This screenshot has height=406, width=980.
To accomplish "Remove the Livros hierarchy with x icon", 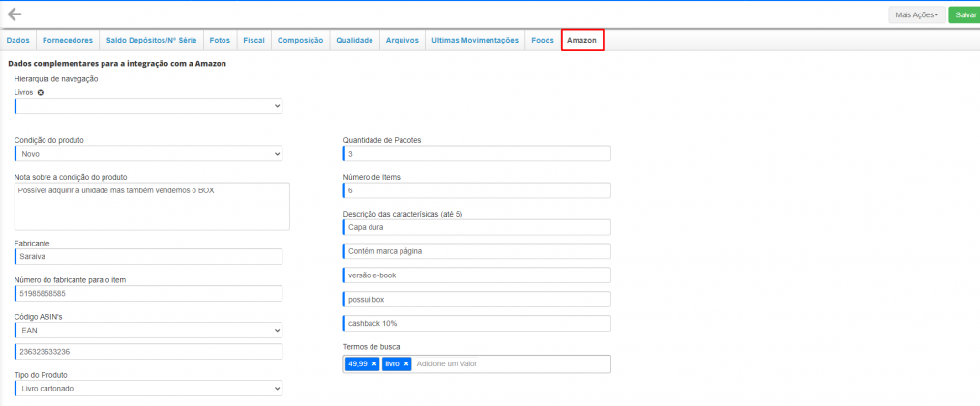I will pyautogui.click(x=41, y=92).
